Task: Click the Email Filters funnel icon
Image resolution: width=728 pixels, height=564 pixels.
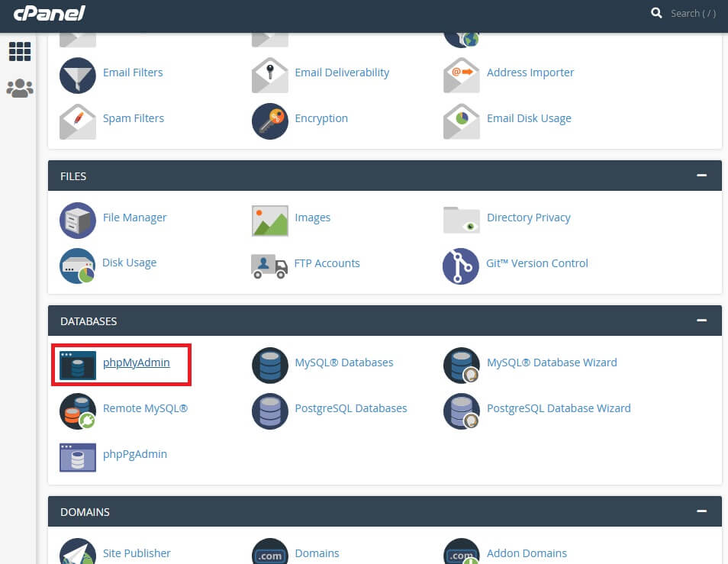Action: point(78,76)
